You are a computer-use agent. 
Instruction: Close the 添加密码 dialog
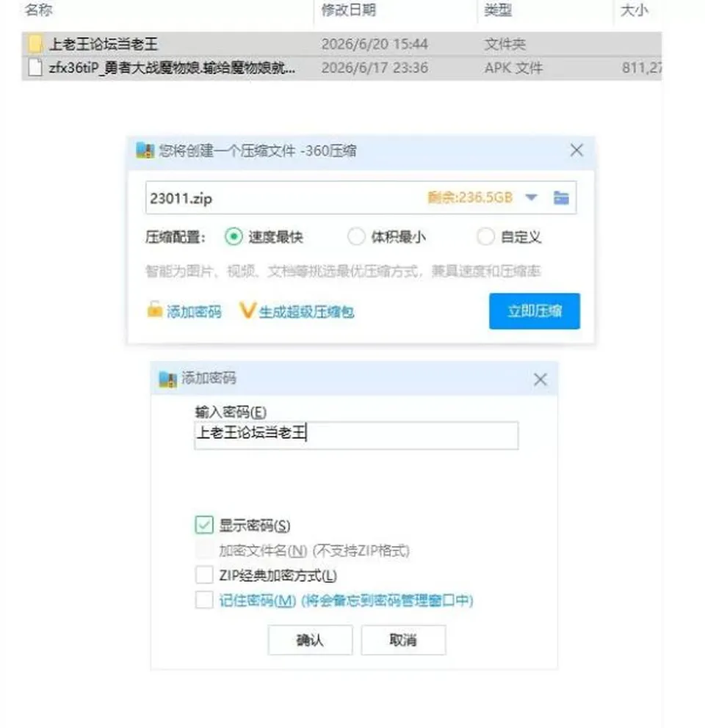click(540, 379)
